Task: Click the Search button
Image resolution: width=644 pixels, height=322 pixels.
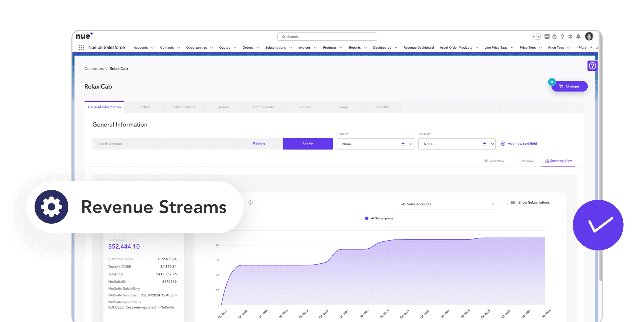Action: tap(308, 144)
